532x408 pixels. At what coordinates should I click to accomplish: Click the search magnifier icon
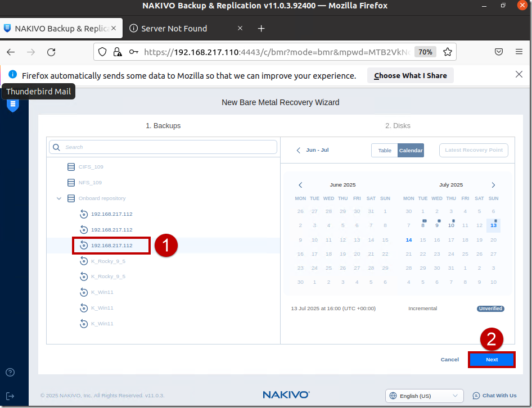click(57, 147)
